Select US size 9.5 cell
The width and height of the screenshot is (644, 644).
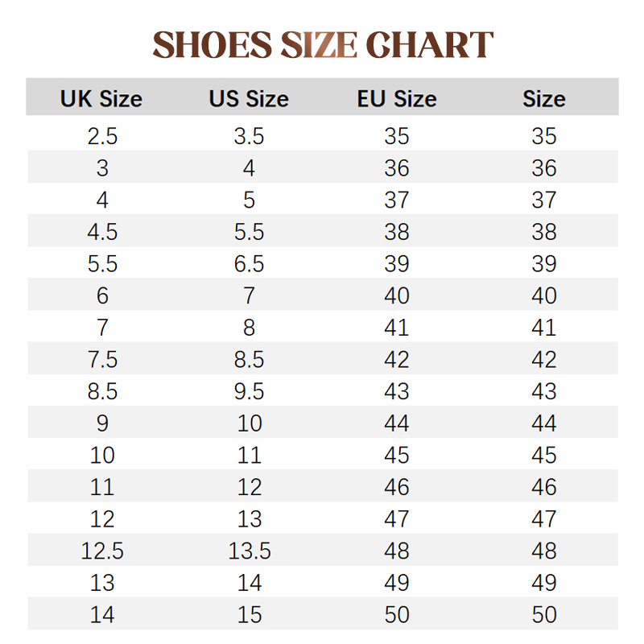249,391
